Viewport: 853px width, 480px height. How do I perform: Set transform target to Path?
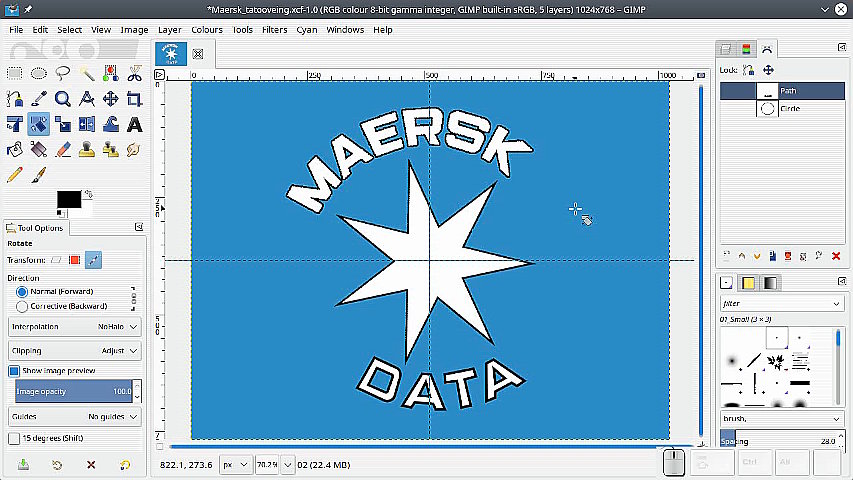pos(93,260)
